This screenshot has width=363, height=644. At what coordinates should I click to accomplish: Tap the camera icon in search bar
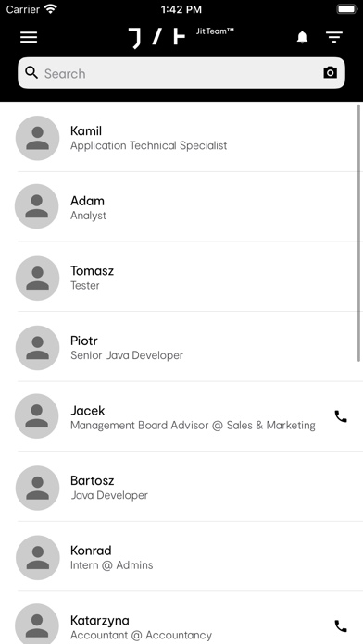pyautogui.click(x=330, y=73)
